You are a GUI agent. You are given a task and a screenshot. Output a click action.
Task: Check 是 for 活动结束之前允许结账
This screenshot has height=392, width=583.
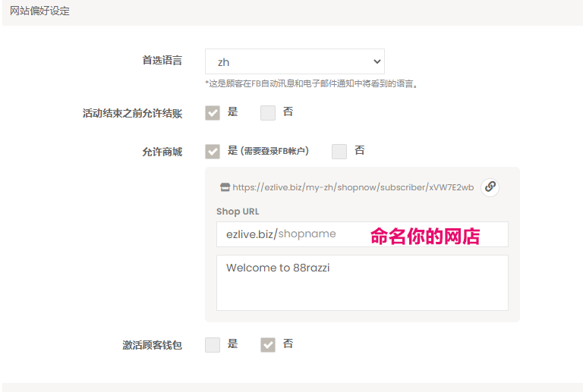(213, 113)
